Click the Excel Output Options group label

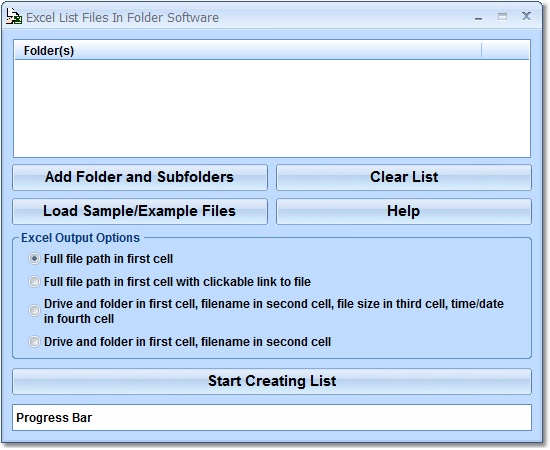tap(80, 238)
